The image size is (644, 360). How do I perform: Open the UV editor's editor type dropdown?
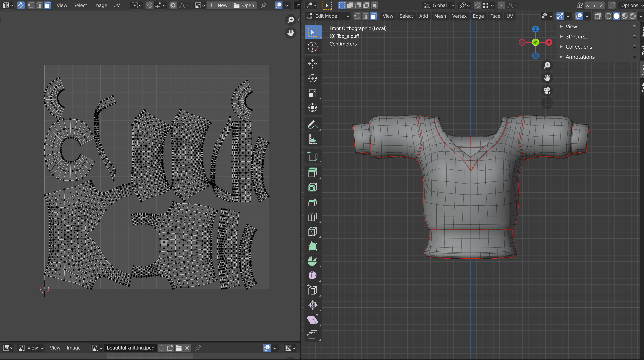click(x=8, y=5)
